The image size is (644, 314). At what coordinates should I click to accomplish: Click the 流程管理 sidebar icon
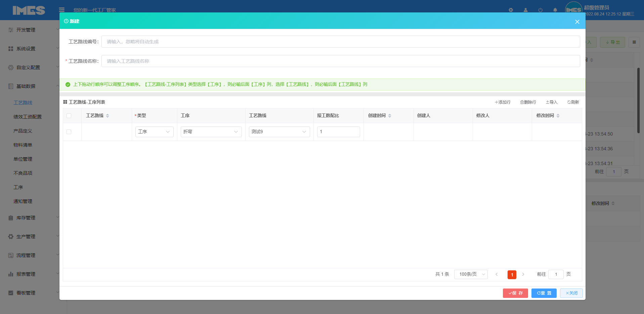(11, 255)
